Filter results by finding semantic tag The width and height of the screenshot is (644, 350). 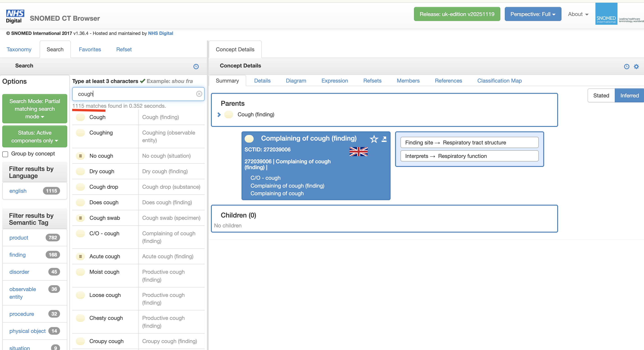point(18,255)
